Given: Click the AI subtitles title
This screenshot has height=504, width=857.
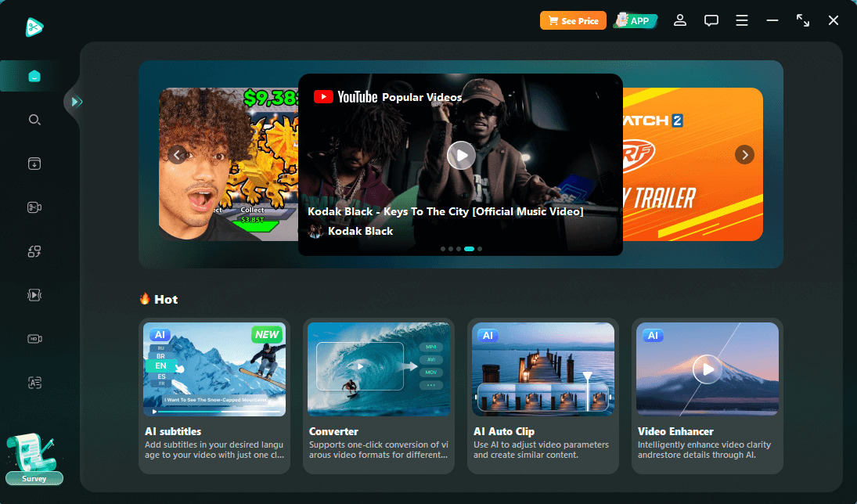Looking at the screenshot, I should [173, 431].
